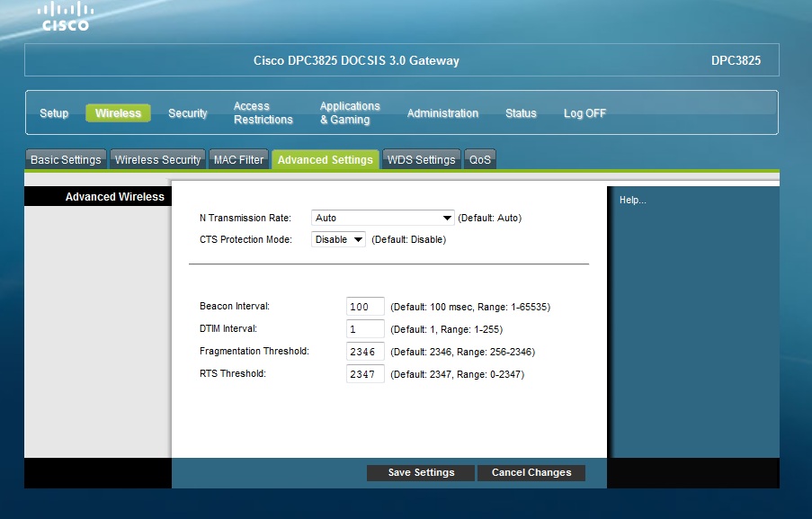The image size is (812, 519).
Task: Click 'Default: 2346, Range: 256-2346' text
Action: pos(462,353)
